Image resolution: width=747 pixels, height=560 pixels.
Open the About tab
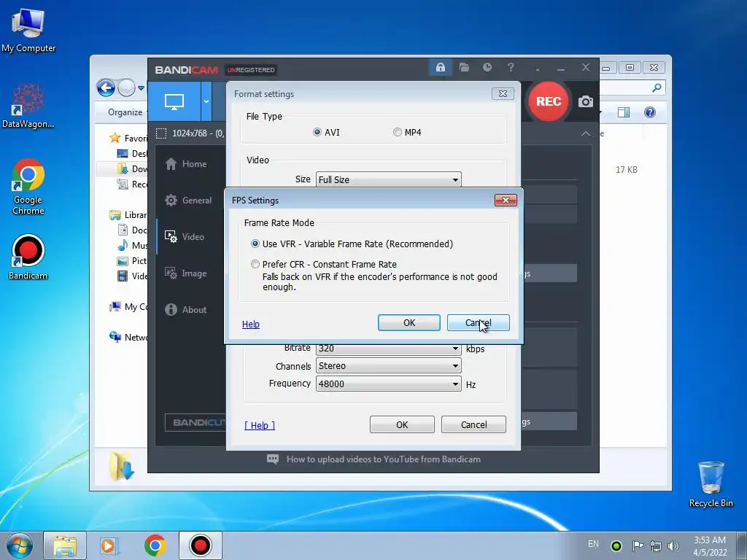185,309
